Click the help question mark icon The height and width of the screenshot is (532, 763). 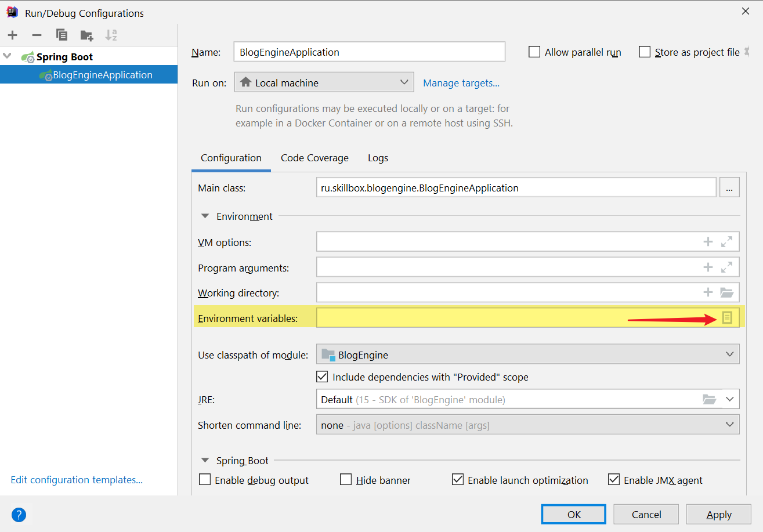click(19, 515)
